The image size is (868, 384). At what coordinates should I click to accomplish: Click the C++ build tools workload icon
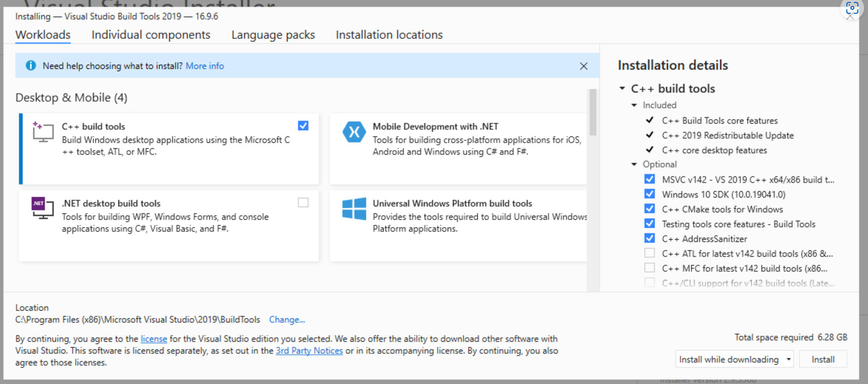tap(43, 132)
